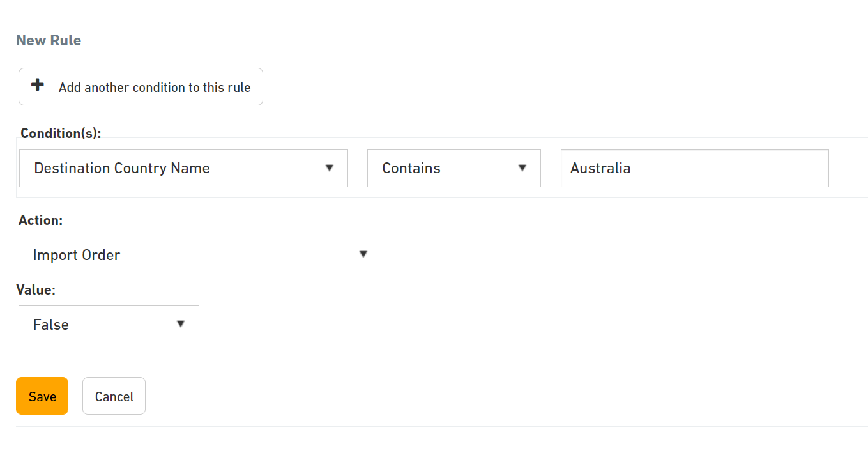Click the arrow on Import Order dropdown
The height and width of the screenshot is (462, 868).
coord(363,254)
